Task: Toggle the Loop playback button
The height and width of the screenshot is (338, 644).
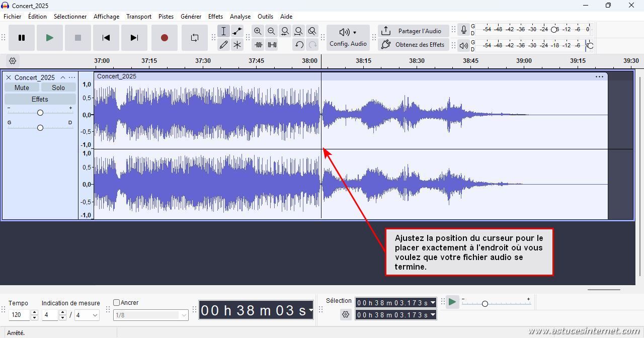Action: (x=194, y=38)
